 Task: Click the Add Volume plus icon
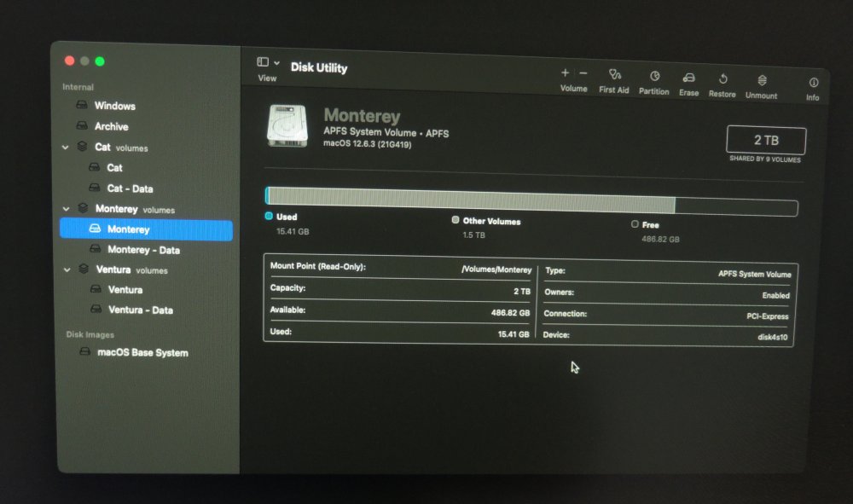(566, 72)
